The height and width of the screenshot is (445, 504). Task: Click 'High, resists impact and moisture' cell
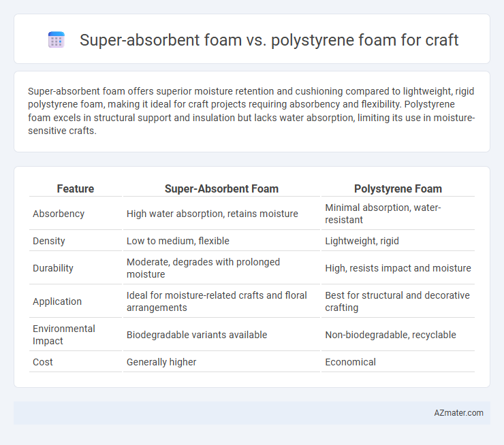pos(398,268)
